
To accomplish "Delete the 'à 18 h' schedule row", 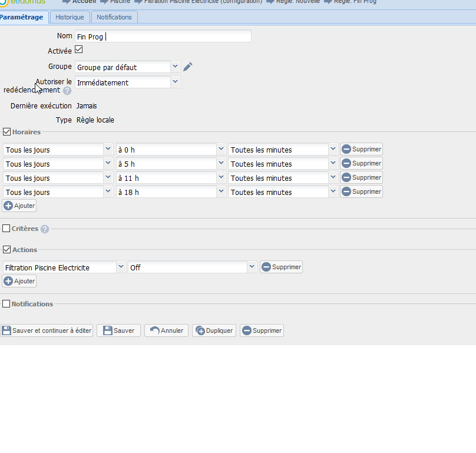I will tap(361, 192).
